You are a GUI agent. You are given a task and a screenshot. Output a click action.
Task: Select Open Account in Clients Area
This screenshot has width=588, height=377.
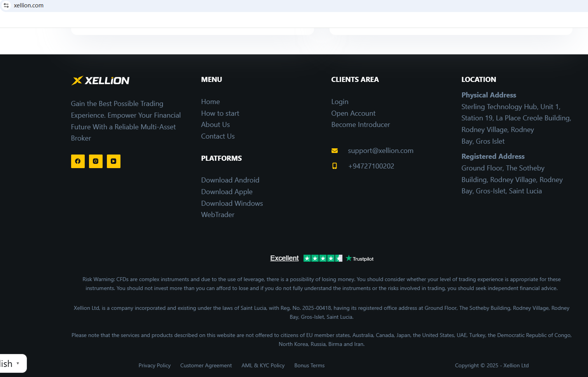coord(353,113)
